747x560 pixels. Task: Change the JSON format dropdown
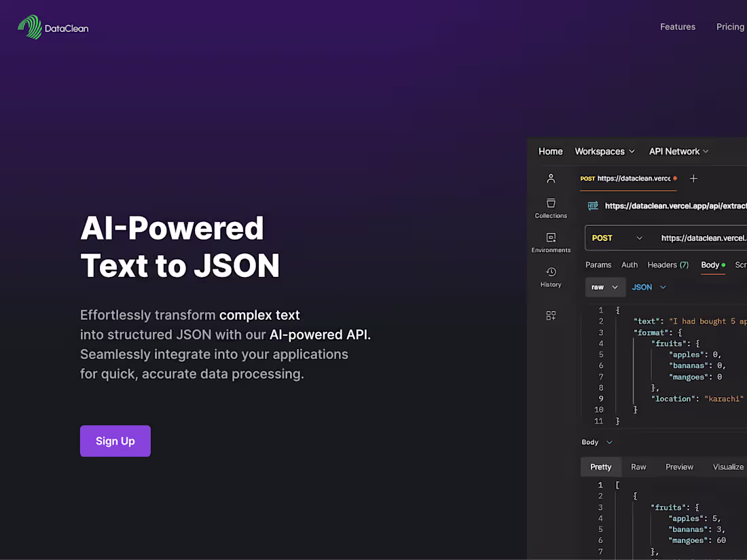tap(649, 287)
